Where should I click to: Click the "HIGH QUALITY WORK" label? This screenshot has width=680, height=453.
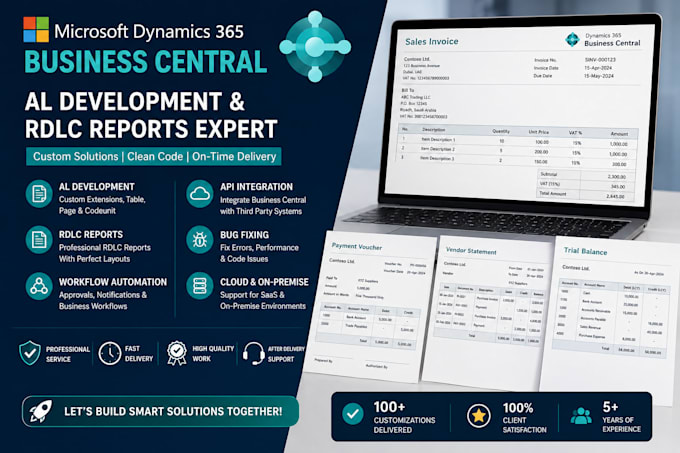pyautogui.click(x=213, y=354)
